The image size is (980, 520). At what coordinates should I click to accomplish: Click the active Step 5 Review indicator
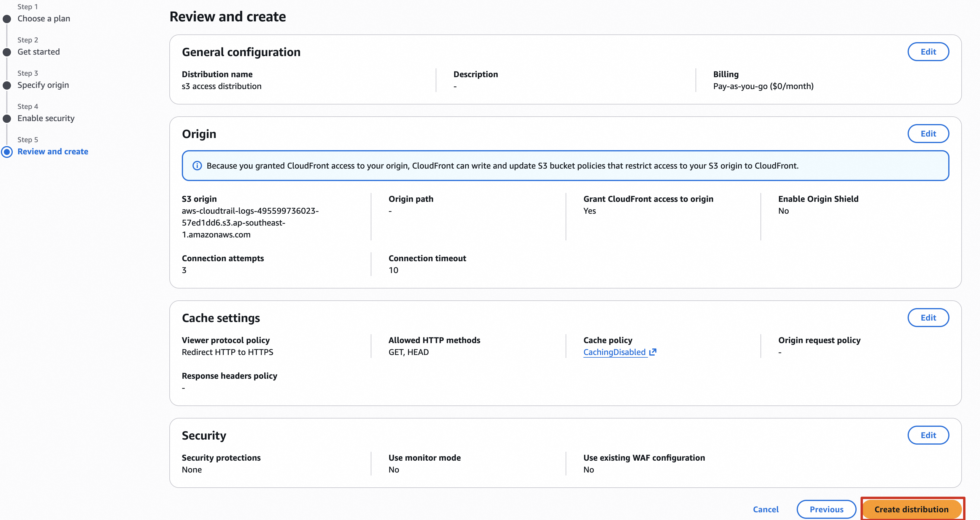tap(7, 152)
